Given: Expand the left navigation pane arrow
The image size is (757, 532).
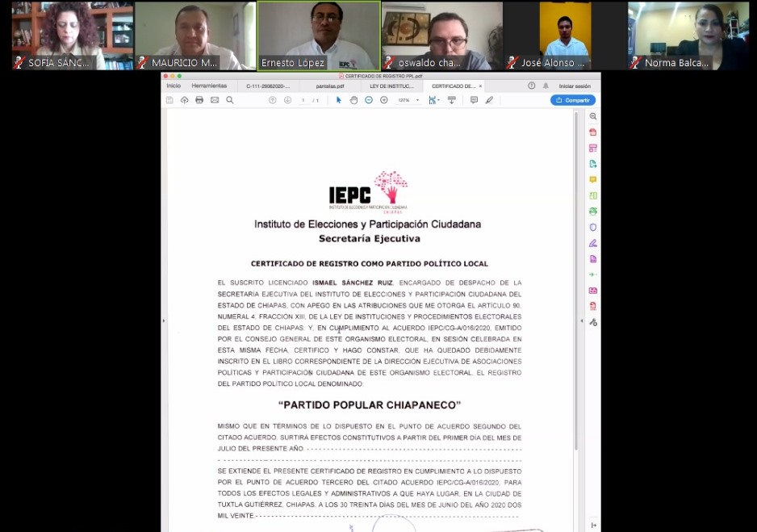Looking at the screenshot, I should [164, 321].
